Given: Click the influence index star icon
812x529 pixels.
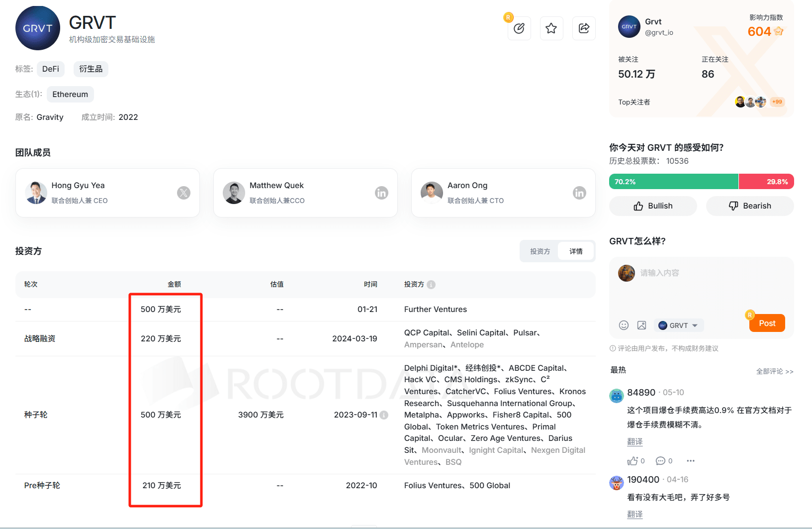Looking at the screenshot, I should coord(779,31).
